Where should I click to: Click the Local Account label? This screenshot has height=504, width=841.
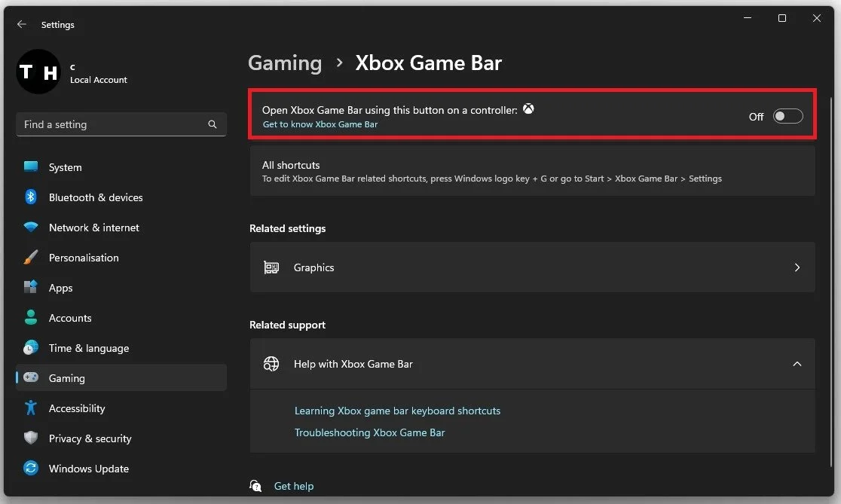[99, 80]
